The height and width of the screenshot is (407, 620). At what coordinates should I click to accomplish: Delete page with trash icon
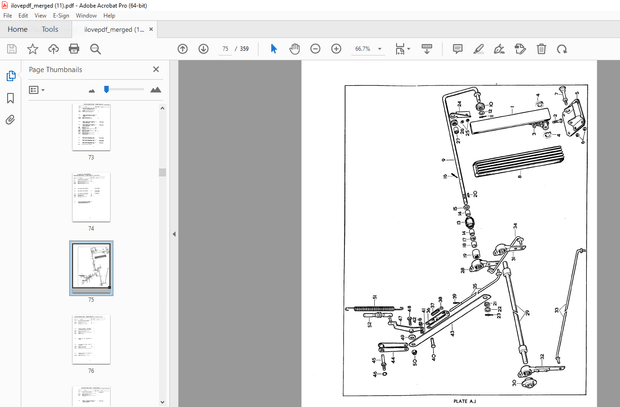click(x=541, y=49)
